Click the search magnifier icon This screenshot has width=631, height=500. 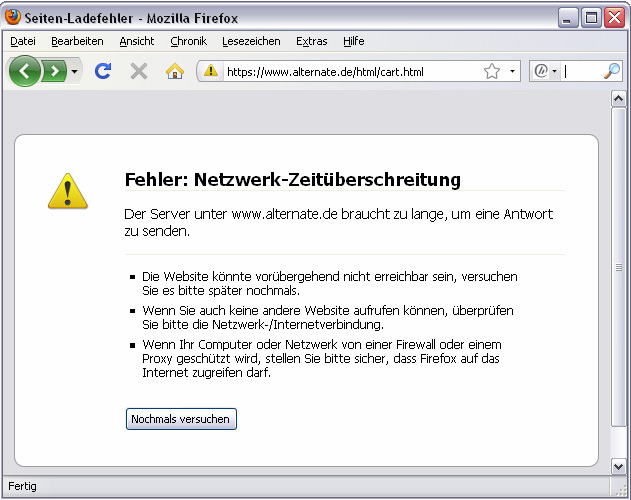[x=612, y=71]
